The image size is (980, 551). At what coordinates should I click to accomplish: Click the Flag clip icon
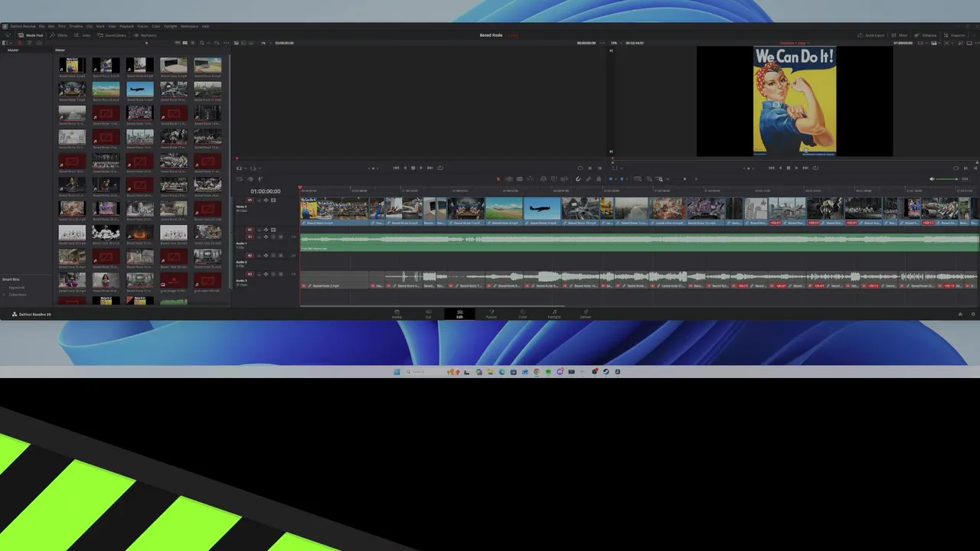(x=610, y=179)
